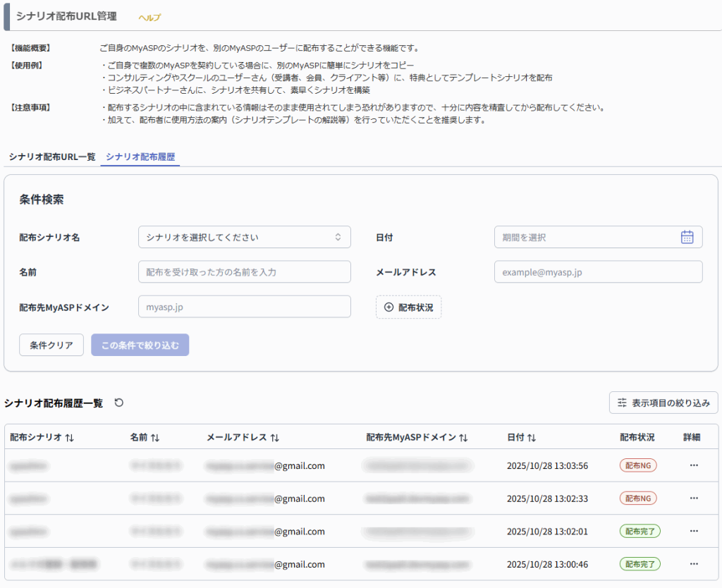
Task: Open 表示項目の絞り込み column filter
Action: pyautogui.click(x=663, y=403)
